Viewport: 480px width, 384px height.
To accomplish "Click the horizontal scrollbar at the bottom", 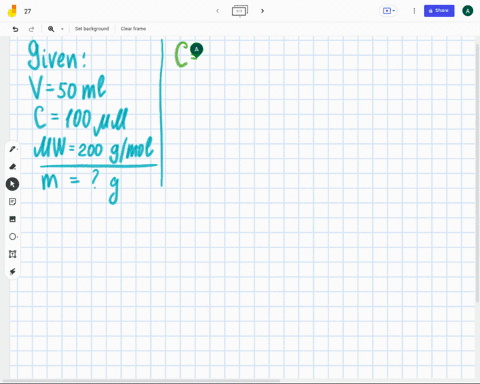I will 142,380.
